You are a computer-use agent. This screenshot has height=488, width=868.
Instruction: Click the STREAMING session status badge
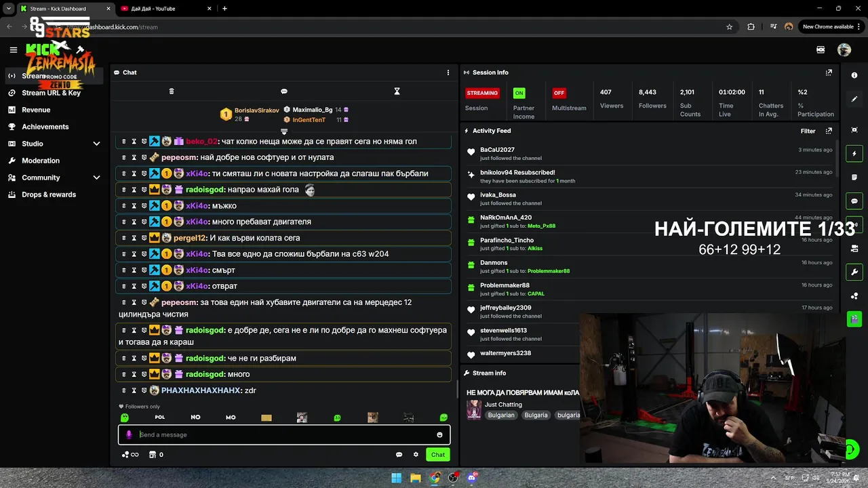click(x=482, y=93)
